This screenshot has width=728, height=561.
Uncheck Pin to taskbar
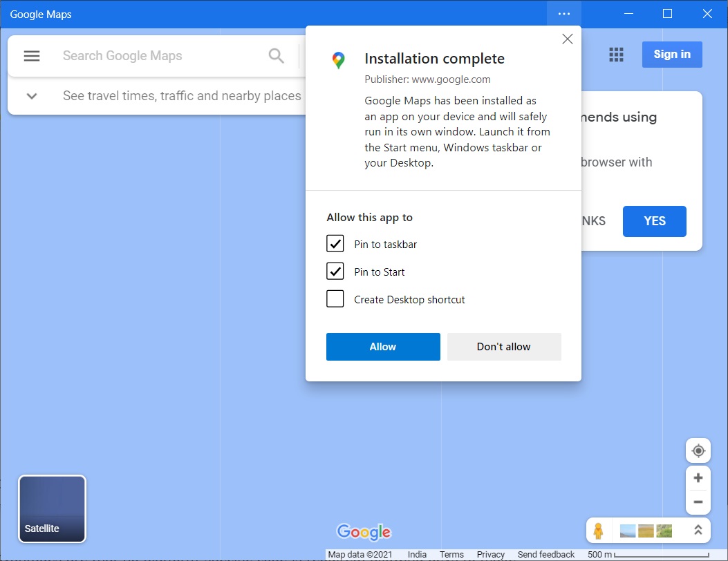coord(335,244)
